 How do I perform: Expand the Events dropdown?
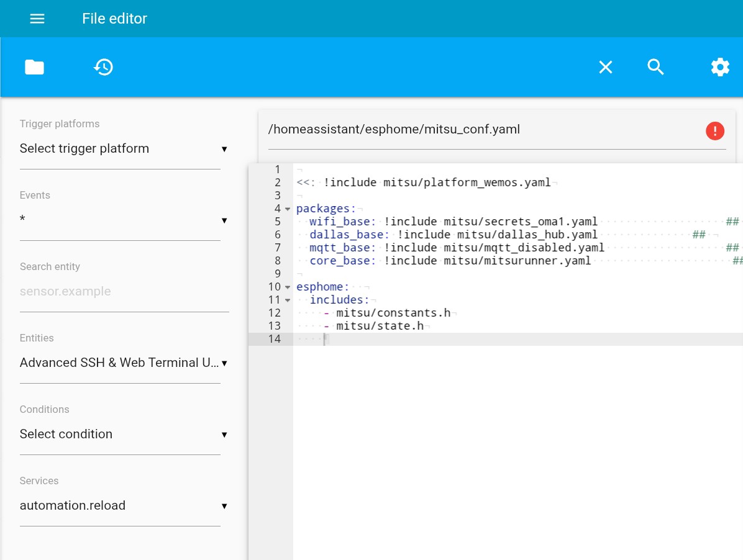123,220
